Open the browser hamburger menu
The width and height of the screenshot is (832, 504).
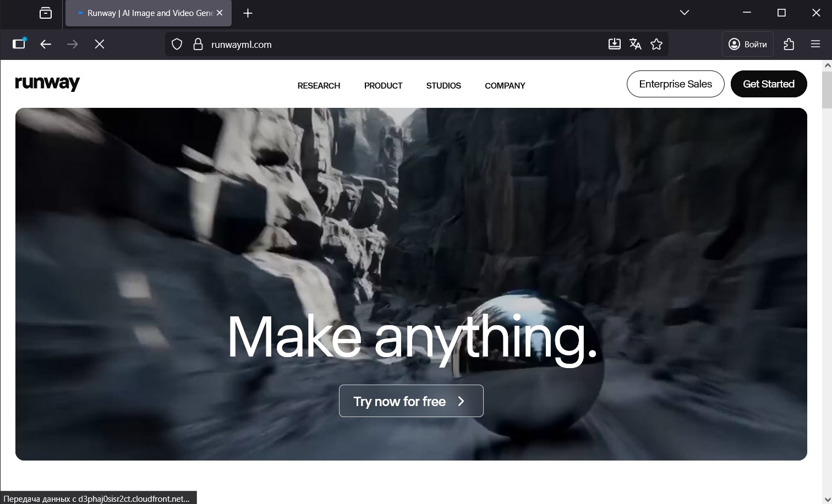click(x=815, y=45)
